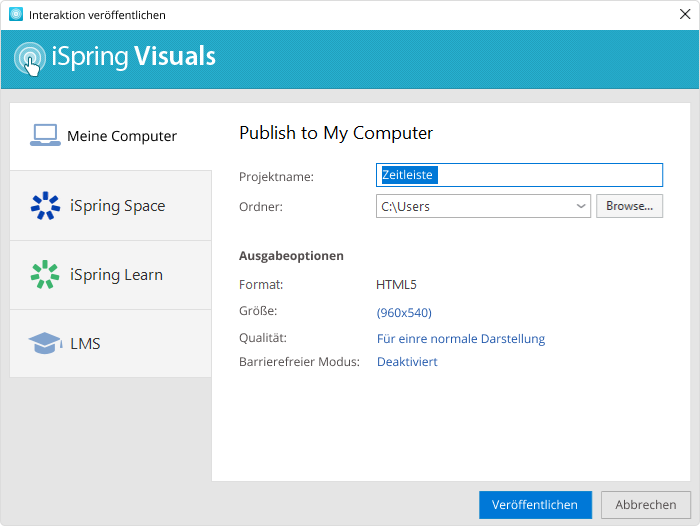Open the Browse... folder picker
This screenshot has height=526, width=700.
point(629,206)
